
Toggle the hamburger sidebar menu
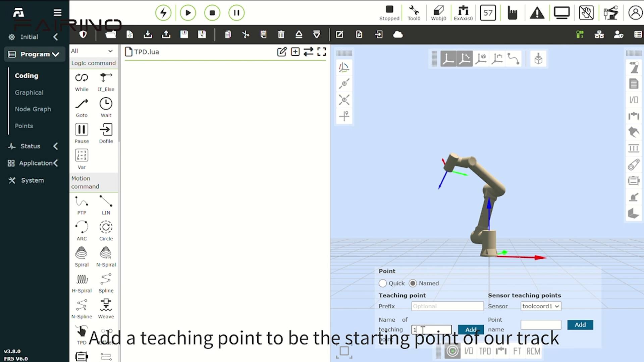pos(57,13)
